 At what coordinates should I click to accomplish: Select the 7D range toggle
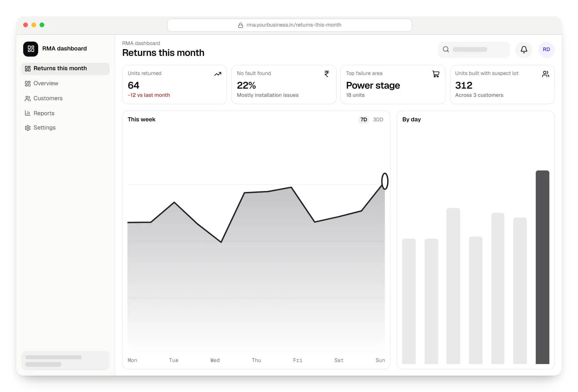coord(364,120)
